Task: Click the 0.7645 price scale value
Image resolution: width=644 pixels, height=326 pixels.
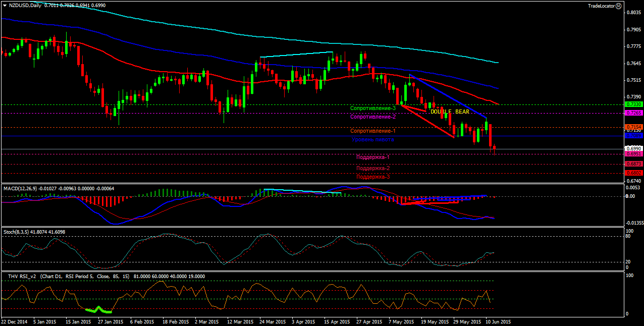Action: (633, 63)
